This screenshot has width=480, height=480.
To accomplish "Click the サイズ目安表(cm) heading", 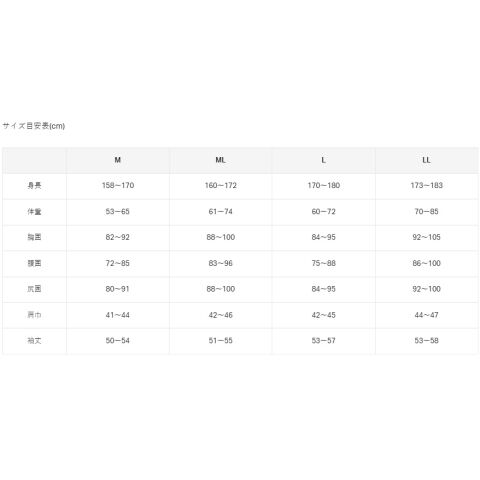I will click(x=34, y=126).
